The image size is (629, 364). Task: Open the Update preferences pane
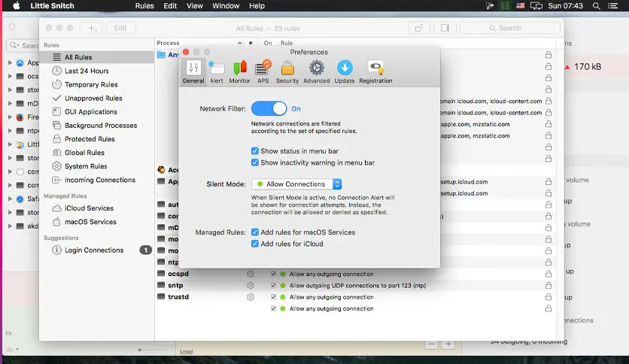[345, 72]
